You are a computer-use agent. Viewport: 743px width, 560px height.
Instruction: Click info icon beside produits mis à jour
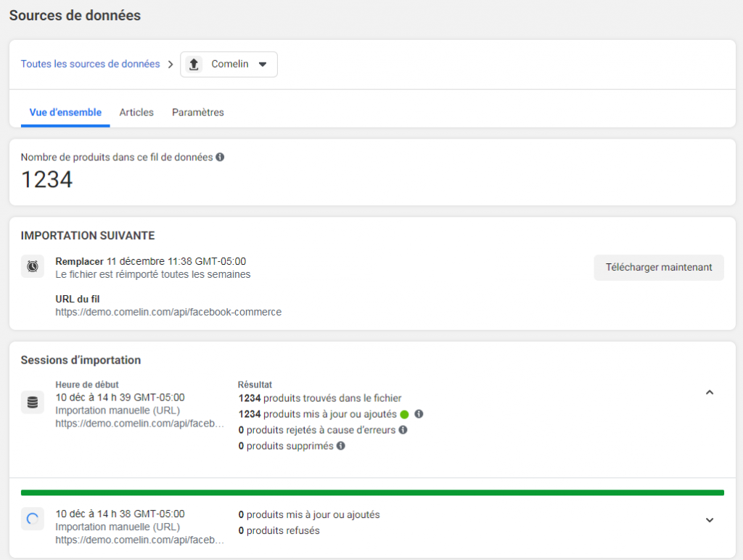[419, 414]
